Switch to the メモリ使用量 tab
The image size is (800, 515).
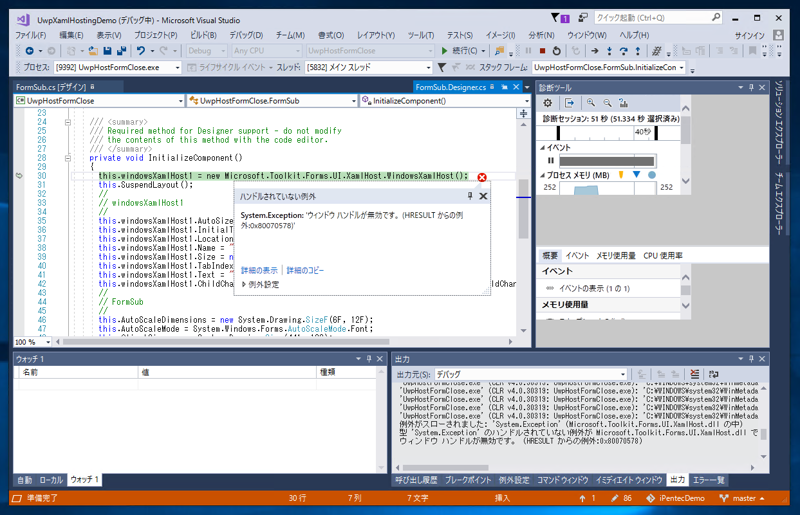(x=616, y=256)
